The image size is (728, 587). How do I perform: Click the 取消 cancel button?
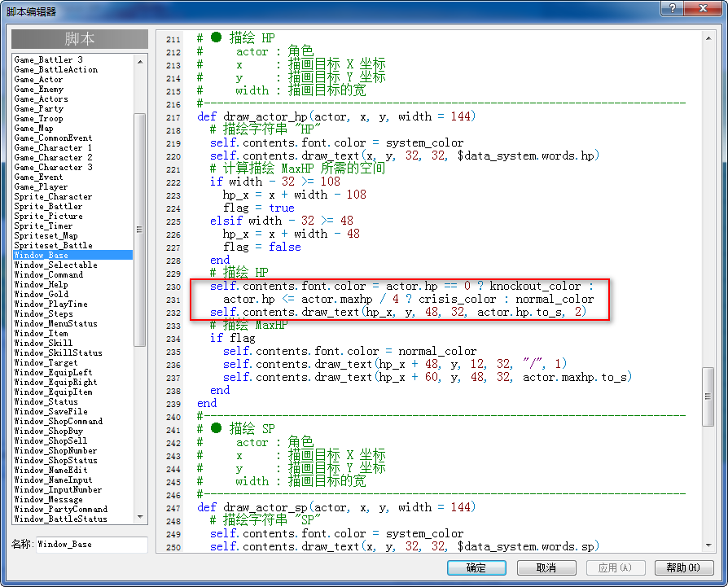tap(546, 567)
